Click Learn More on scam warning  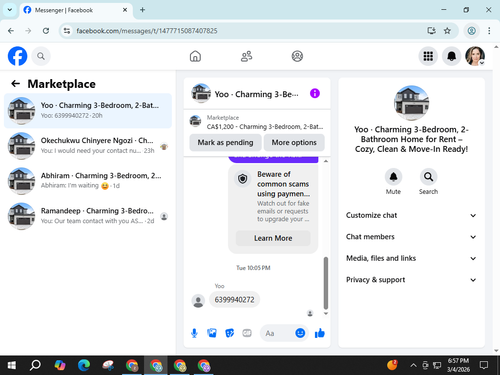(x=273, y=238)
